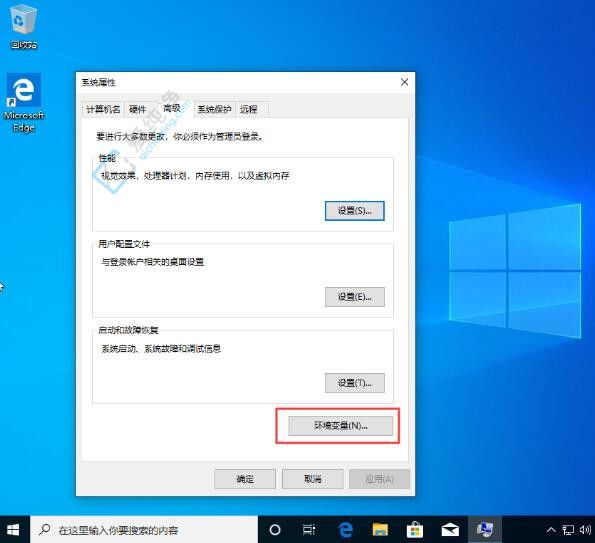Screen dimensions: 595x543
Task: Click text 与登录帐户相关的桌面设置
Action: click(153, 262)
